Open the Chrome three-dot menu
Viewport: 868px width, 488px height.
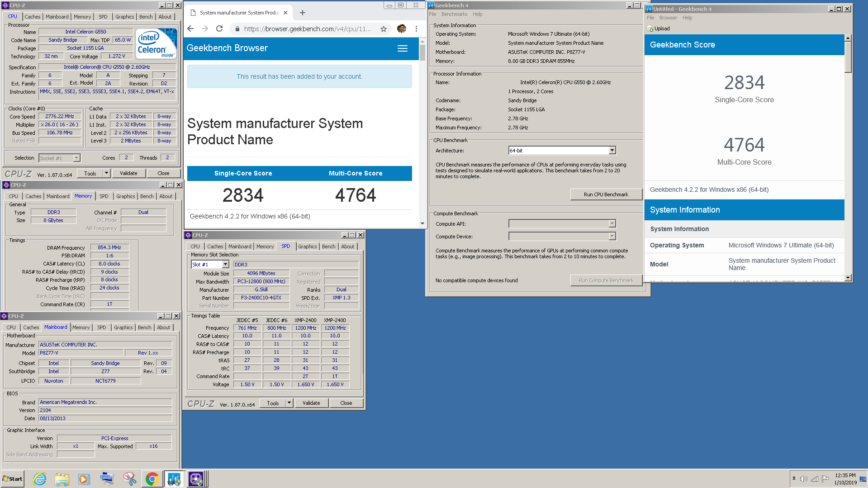[x=416, y=28]
